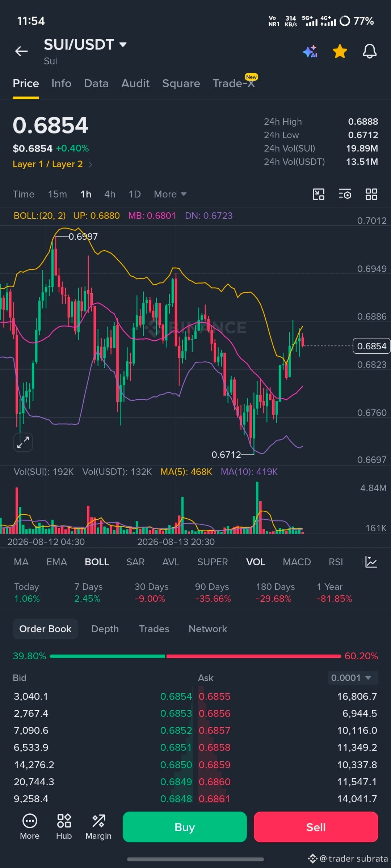Open the Trade-X tab
This screenshot has width=391, height=868.
click(235, 83)
